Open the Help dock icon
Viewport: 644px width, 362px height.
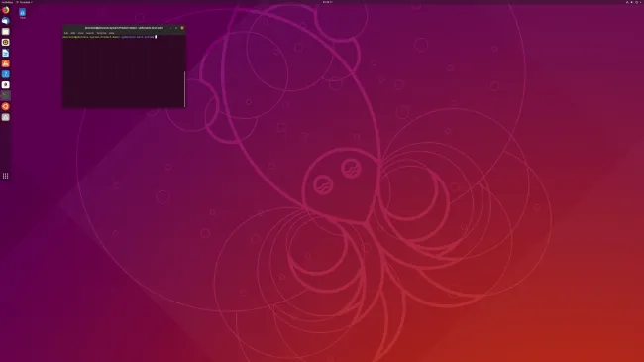point(5,74)
